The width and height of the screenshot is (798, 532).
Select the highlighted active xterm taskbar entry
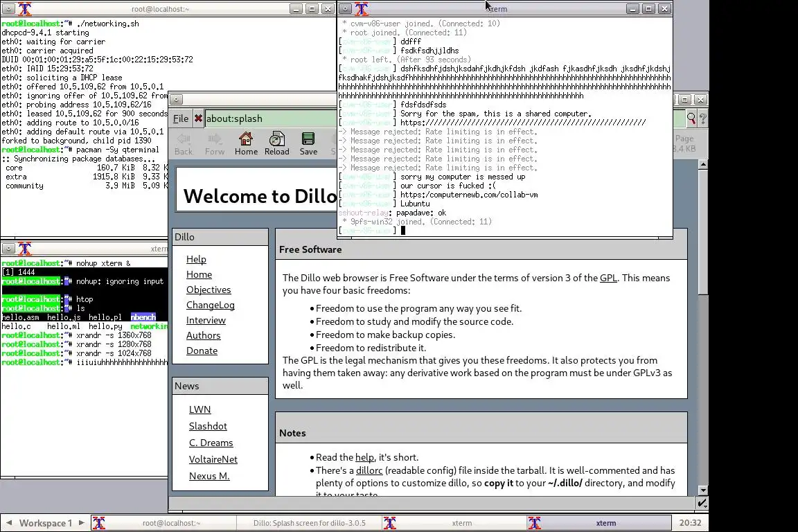click(599, 523)
